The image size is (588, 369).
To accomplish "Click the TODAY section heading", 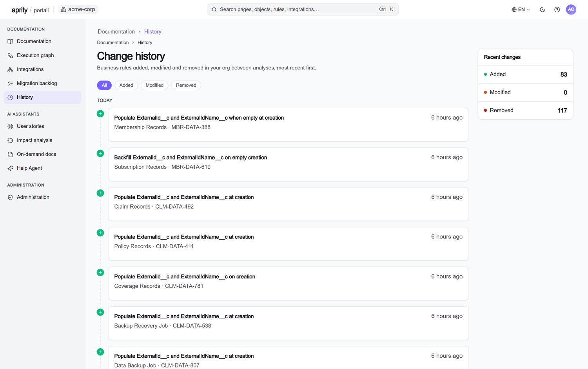I will click(x=105, y=100).
